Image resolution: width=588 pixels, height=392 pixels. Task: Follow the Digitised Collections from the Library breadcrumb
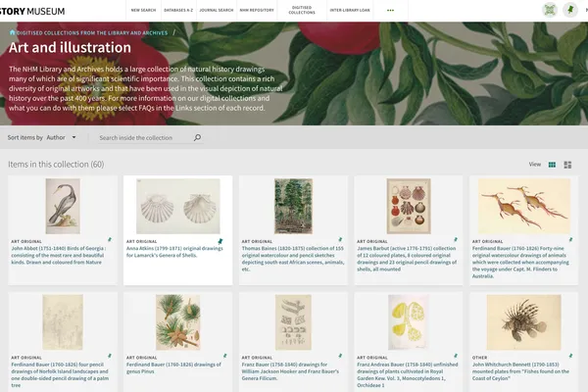[x=92, y=33]
